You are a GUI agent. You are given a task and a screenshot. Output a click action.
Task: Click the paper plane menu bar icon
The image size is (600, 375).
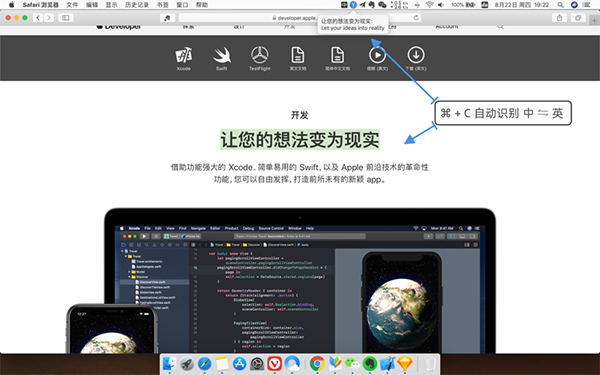pyautogui.click(x=362, y=5)
